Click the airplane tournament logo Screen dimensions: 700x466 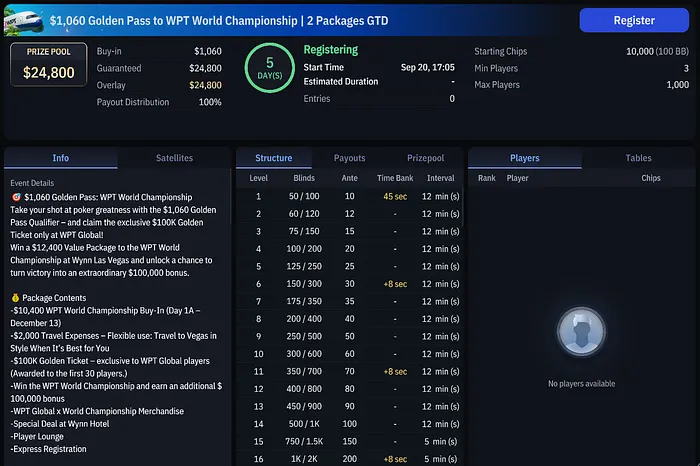point(23,21)
